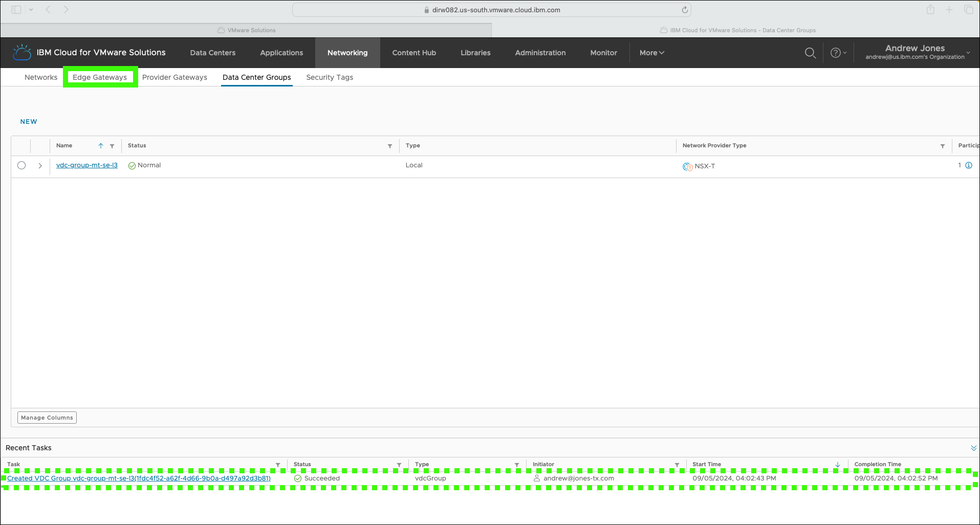The height and width of the screenshot is (525, 980).
Task: Switch to the Provider Gateways tab
Action: (x=175, y=77)
